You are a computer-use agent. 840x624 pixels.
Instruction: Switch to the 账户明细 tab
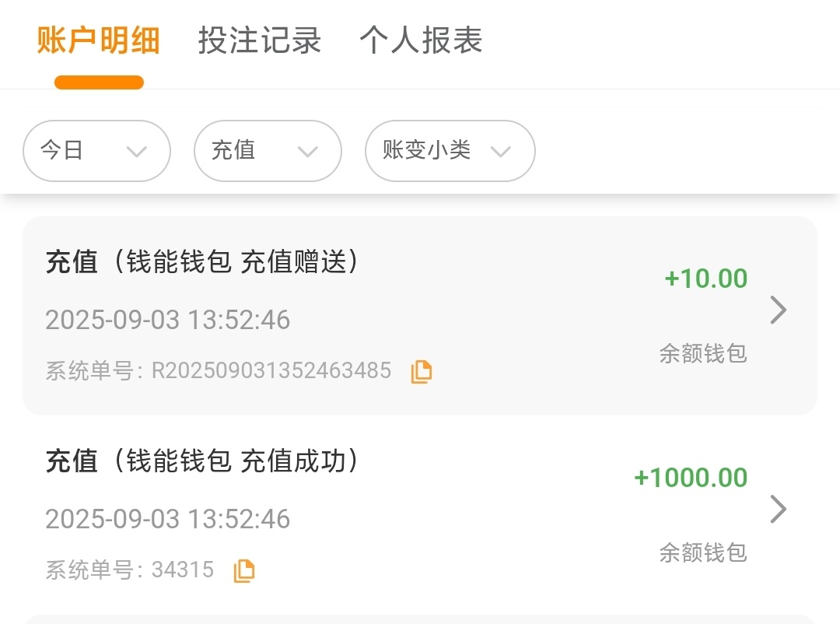point(99,40)
